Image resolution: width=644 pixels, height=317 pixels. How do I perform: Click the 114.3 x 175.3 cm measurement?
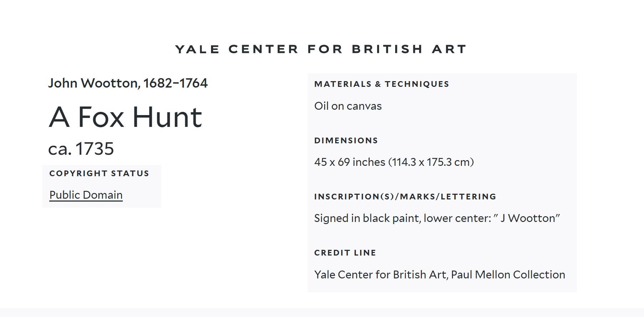tap(431, 162)
